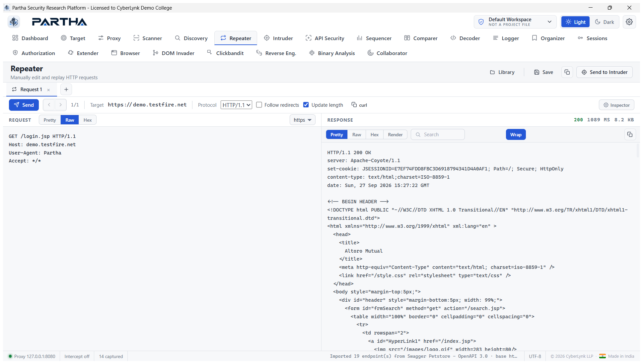Open the Collaborator module

click(x=387, y=53)
